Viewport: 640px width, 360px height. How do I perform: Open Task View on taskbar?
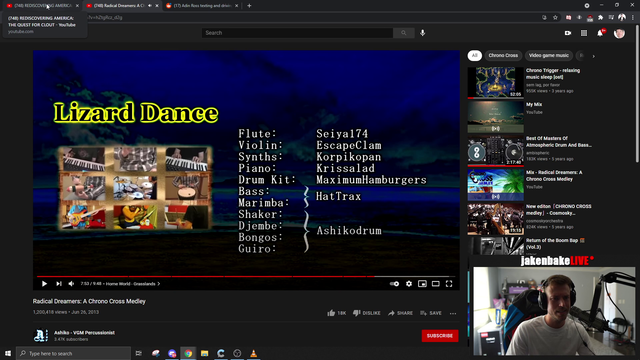tap(139, 353)
